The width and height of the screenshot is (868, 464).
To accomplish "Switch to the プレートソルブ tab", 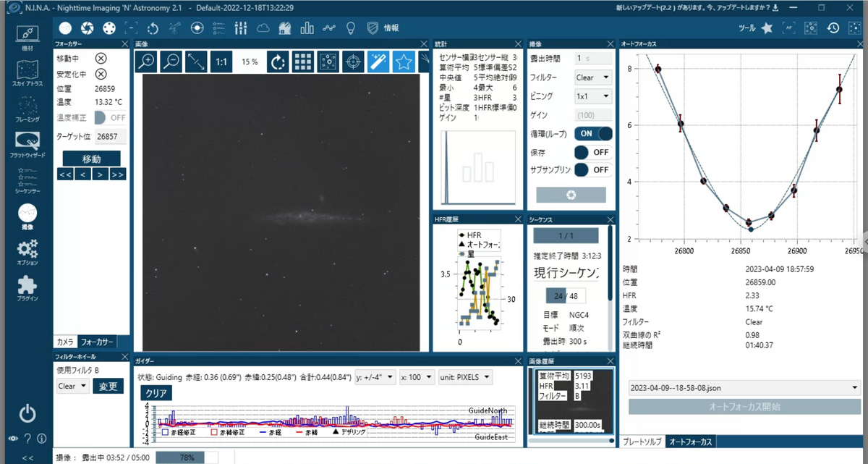I will point(642,441).
